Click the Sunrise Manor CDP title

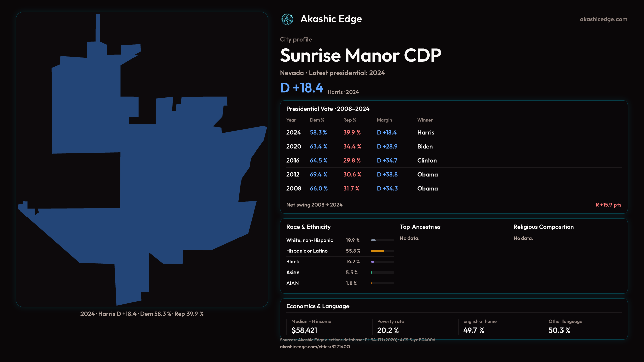pos(361,55)
